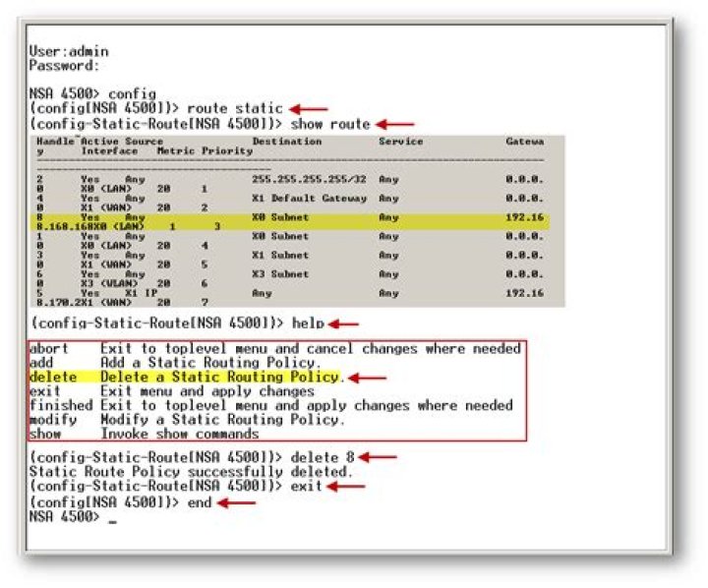
Task: Click the highlighted 'delete' help entry
Action: pyautogui.click(x=53, y=377)
